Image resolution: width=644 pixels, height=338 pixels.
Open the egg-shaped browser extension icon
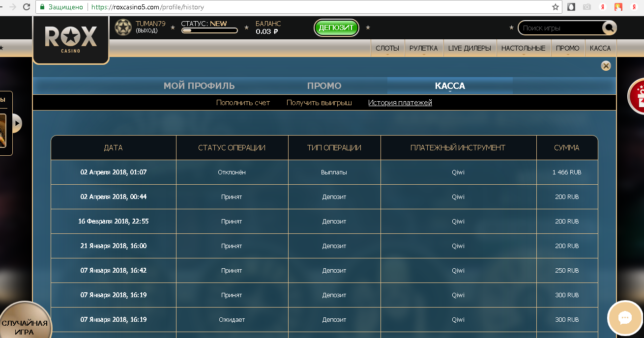[x=571, y=7]
